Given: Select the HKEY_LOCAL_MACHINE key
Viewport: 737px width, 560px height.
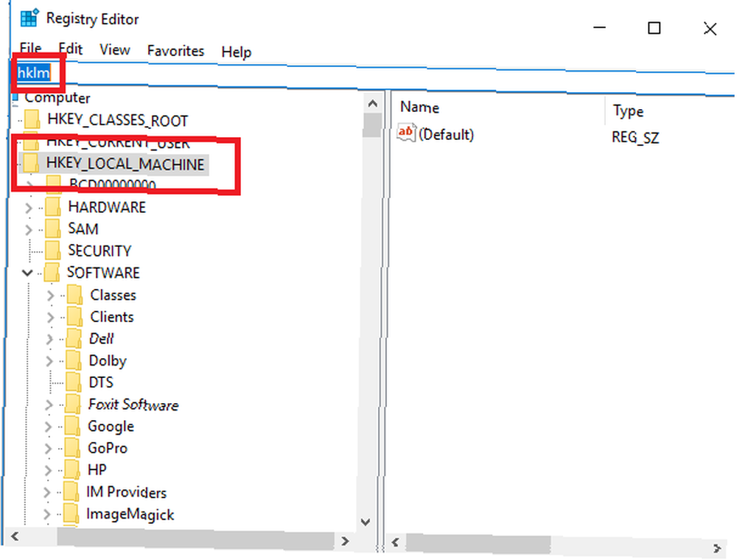Looking at the screenshot, I should (125, 164).
